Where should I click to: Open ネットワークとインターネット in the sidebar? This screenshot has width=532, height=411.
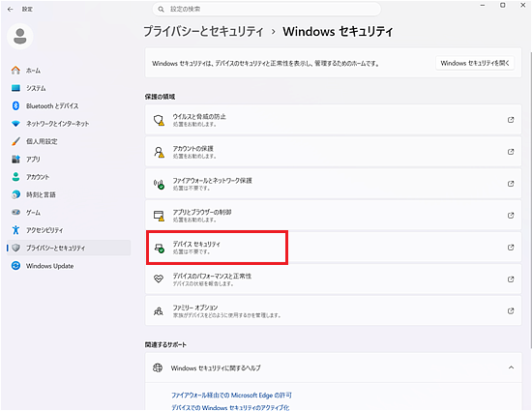pyautogui.click(x=69, y=124)
